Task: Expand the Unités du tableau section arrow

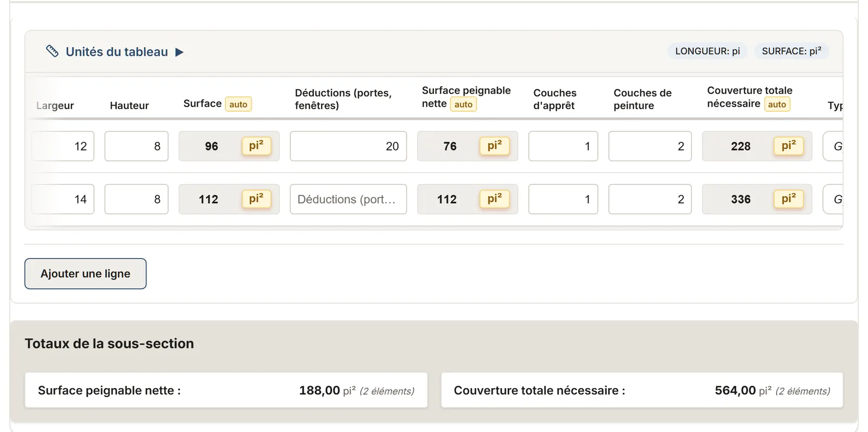Action: (180, 52)
